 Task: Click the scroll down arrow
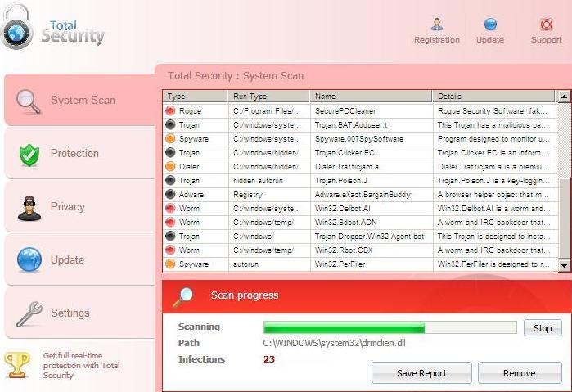pyautogui.click(x=564, y=265)
